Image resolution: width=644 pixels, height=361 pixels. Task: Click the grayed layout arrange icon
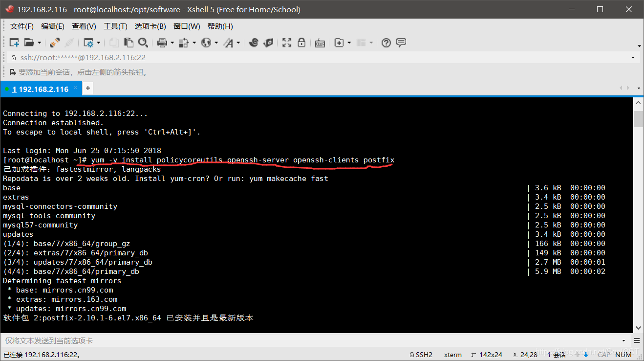[362, 43]
